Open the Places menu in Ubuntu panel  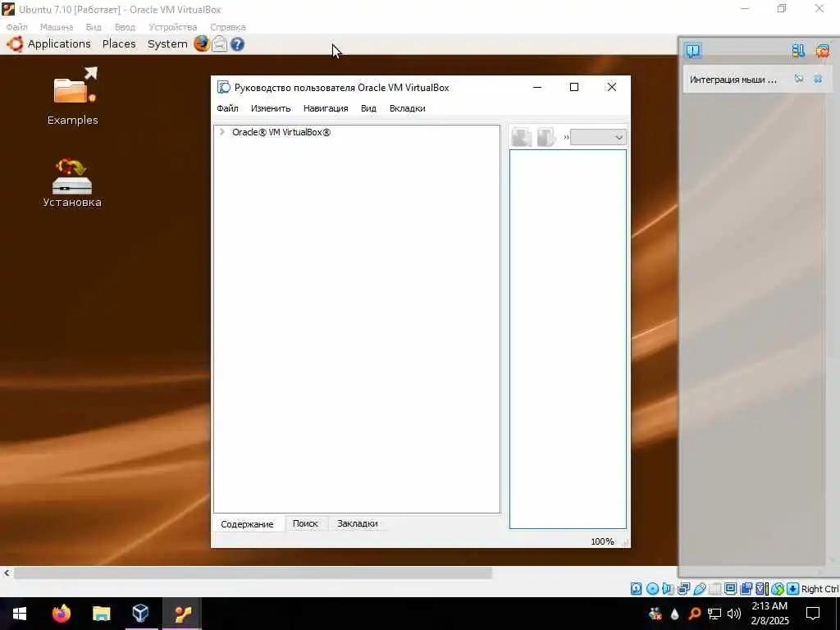(x=119, y=44)
